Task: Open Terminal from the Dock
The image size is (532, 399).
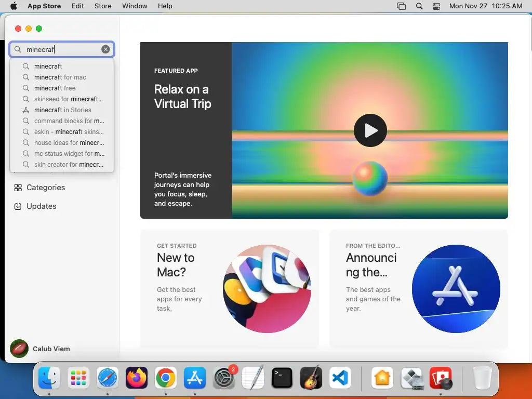Action: [x=282, y=378]
